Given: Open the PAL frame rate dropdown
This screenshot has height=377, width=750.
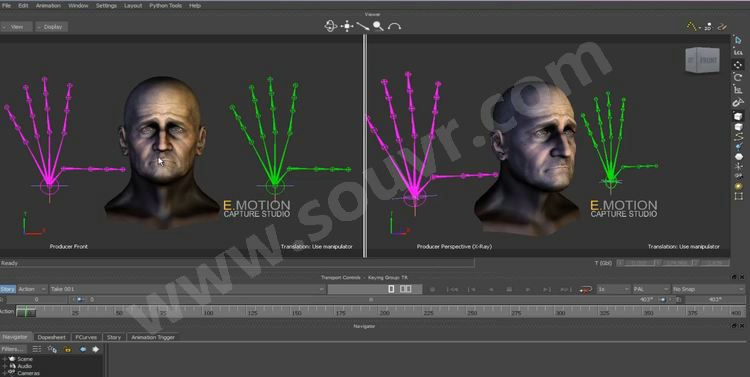Looking at the screenshot, I should (x=651, y=289).
